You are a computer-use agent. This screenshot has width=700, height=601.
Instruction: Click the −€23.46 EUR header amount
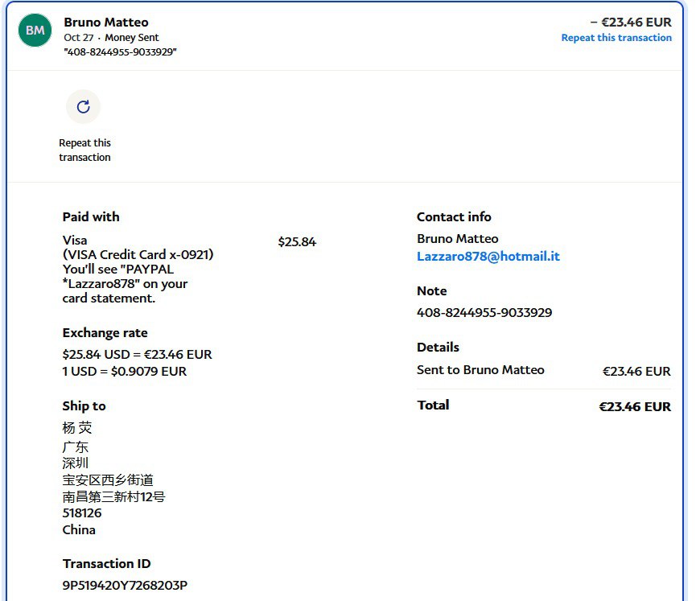click(630, 23)
